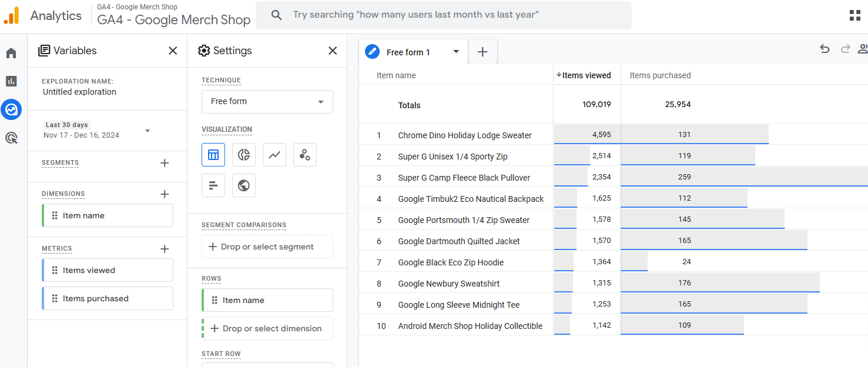
Task: Open the GA4 - Google Merch Shop property selector
Action: tap(174, 15)
